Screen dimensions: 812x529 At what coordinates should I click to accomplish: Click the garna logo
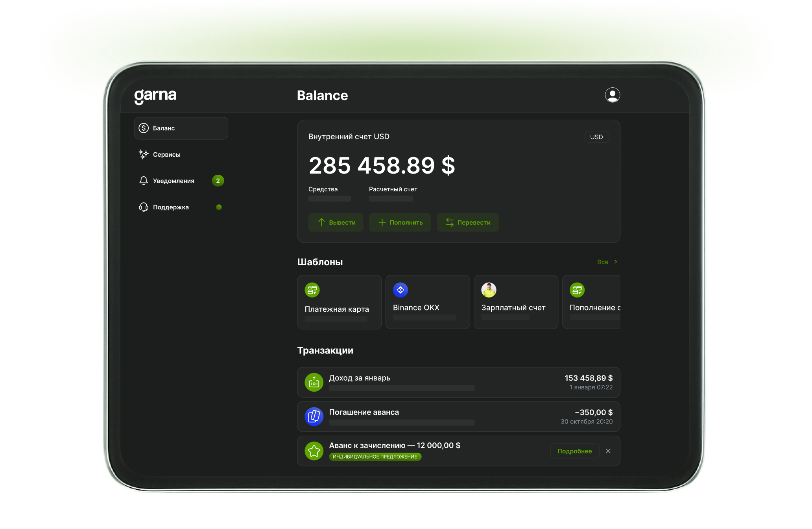tap(155, 96)
